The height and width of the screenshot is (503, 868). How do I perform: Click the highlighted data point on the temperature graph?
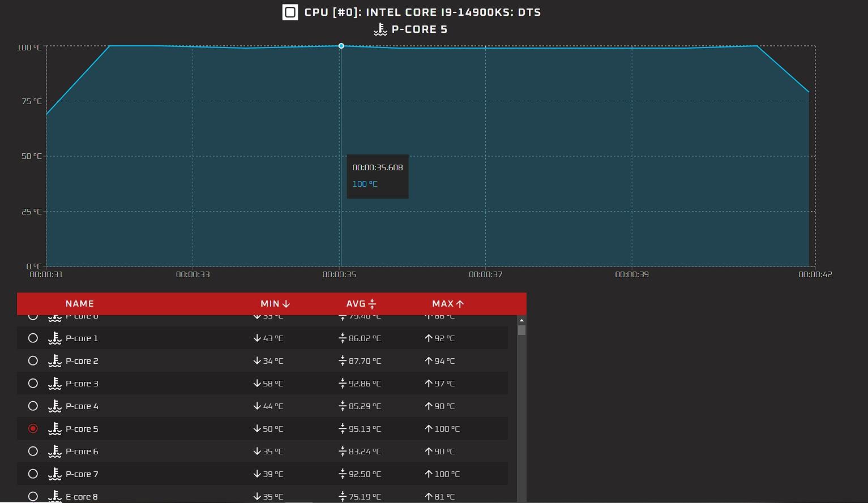[341, 46]
